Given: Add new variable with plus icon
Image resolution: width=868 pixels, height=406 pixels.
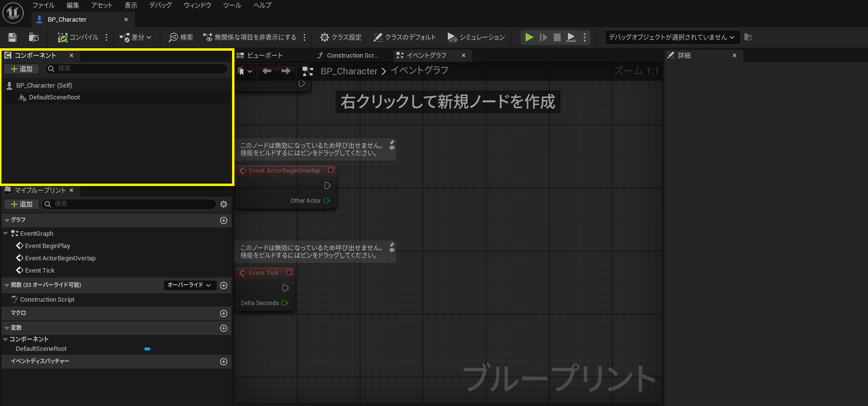Looking at the screenshot, I should (x=224, y=328).
